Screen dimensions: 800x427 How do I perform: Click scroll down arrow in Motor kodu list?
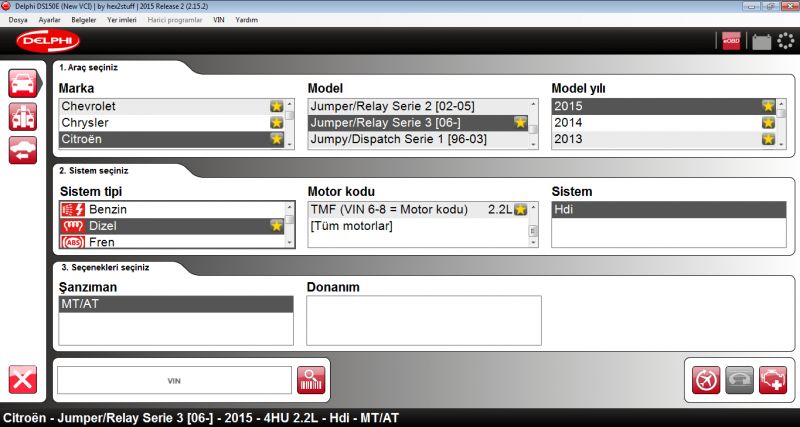pyautogui.click(x=533, y=243)
